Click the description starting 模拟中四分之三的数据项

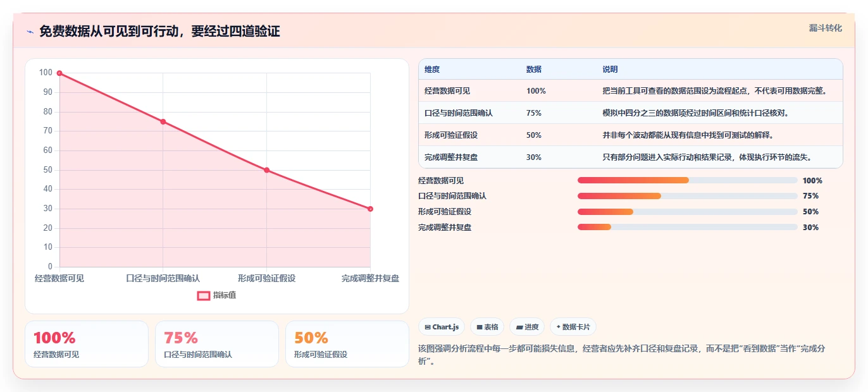[x=695, y=113]
